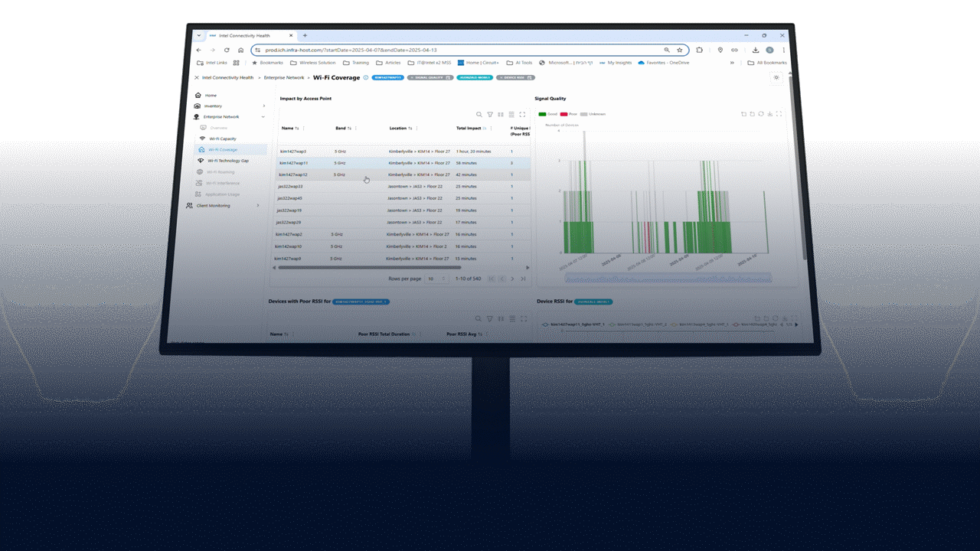Click the search icon in Impact by Access Point table
The height and width of the screenshot is (551, 980).
point(479,115)
